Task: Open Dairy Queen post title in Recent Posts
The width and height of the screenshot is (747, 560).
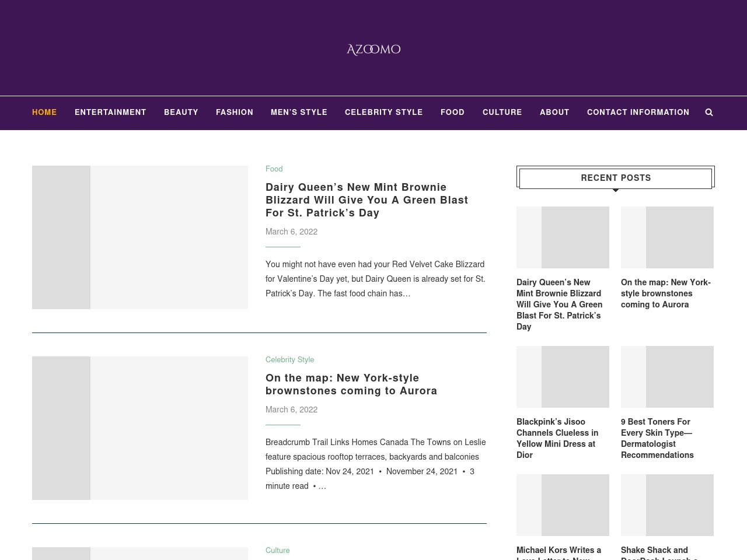Action: click(x=560, y=304)
